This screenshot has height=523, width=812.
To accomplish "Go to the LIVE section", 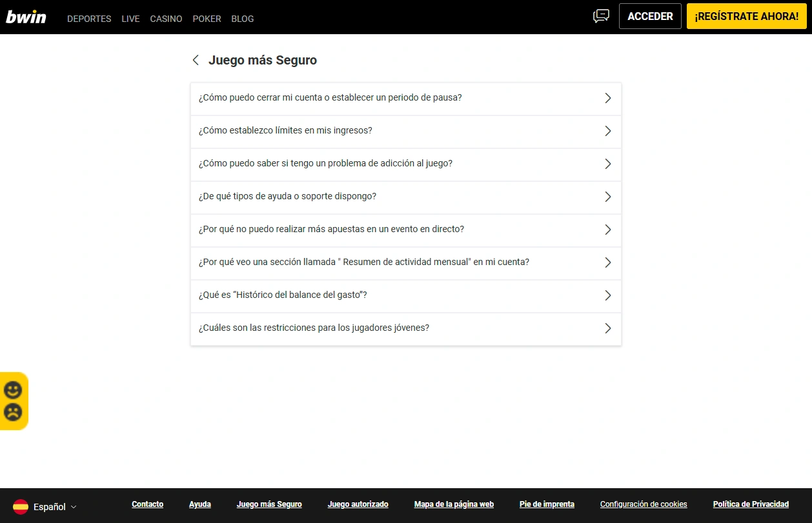I will coord(130,19).
